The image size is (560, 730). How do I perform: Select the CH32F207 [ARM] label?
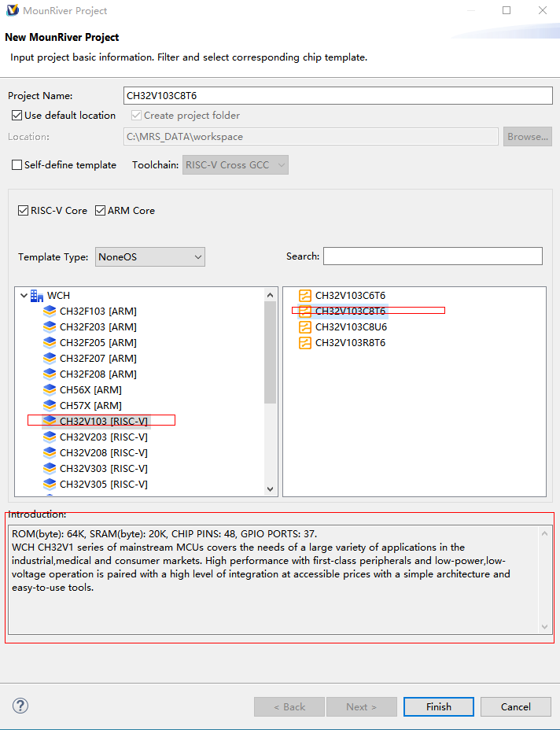point(98,359)
